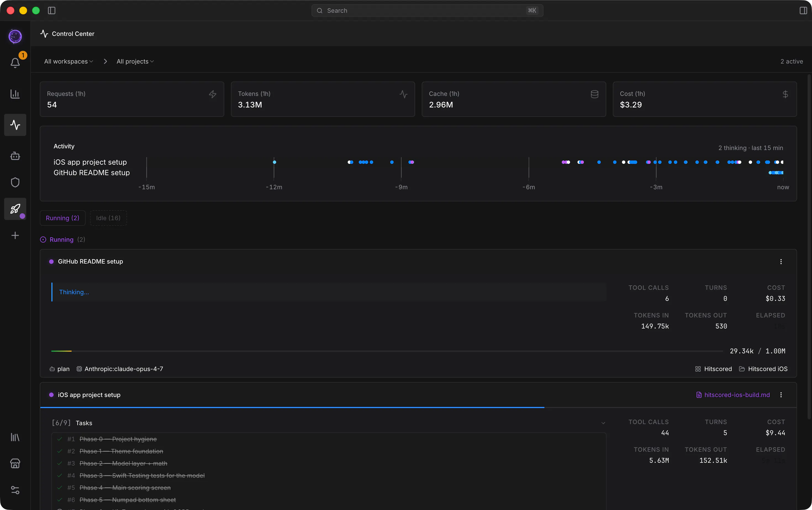This screenshot has width=812, height=510.
Task: Click task #1 Phase 0 — Project hygiene
Action: tap(118, 439)
